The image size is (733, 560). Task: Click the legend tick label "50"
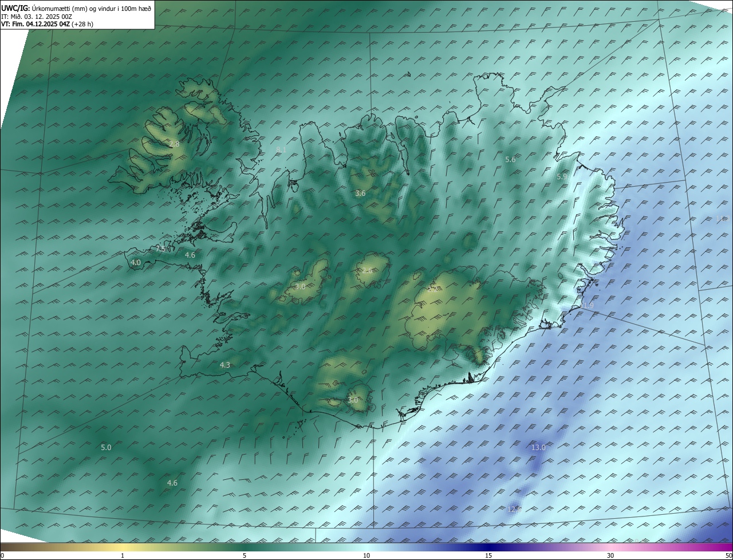click(729, 556)
